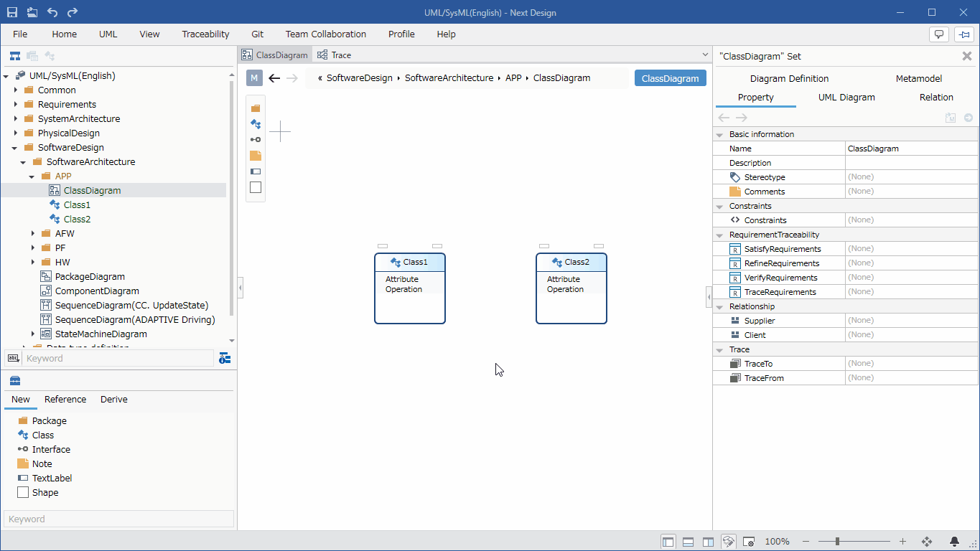Click SoftwareArchitecture in the breadcrumb
Viewport: 980px width, 551px height.
coord(449,78)
